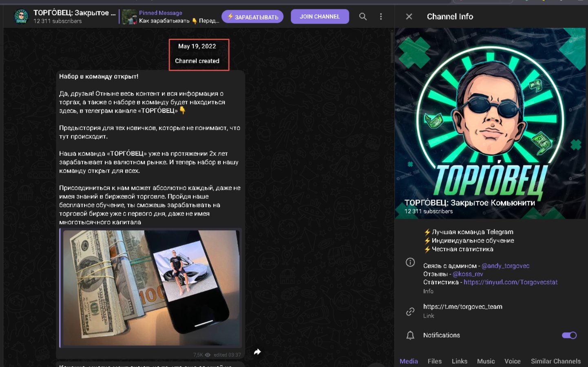
Task: Click the 'Набор в команду открыт!' post heading
Action: pyautogui.click(x=99, y=76)
